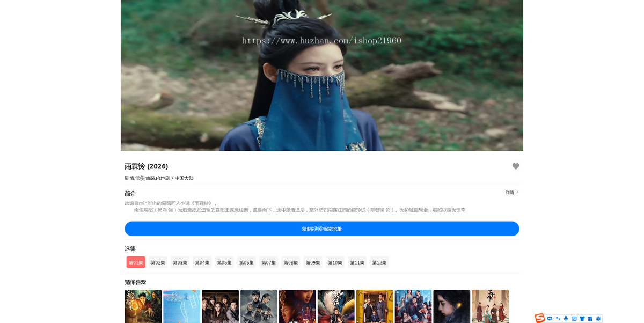644x323 pixels.
Task: Click the 猜你喜欢 section heading
Action: [135, 282]
